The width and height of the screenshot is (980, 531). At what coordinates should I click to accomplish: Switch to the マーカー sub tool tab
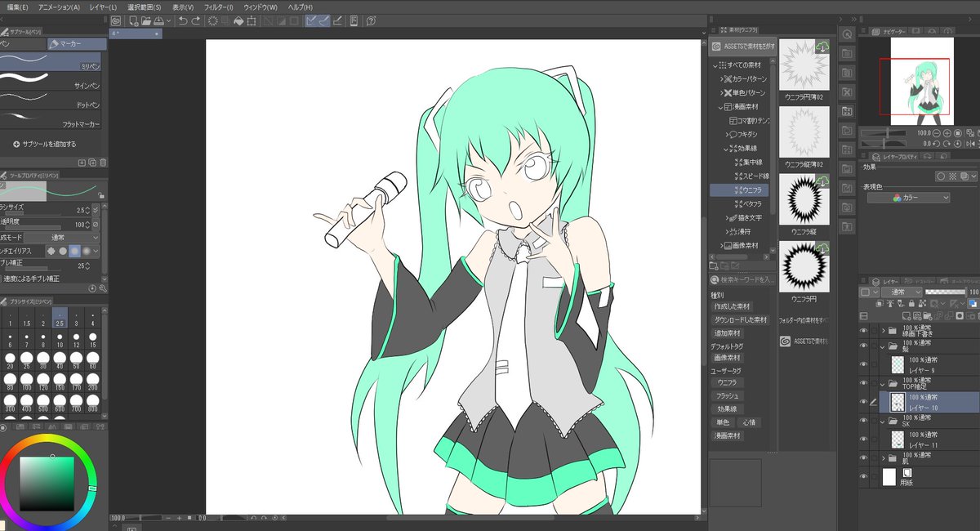[x=77, y=44]
